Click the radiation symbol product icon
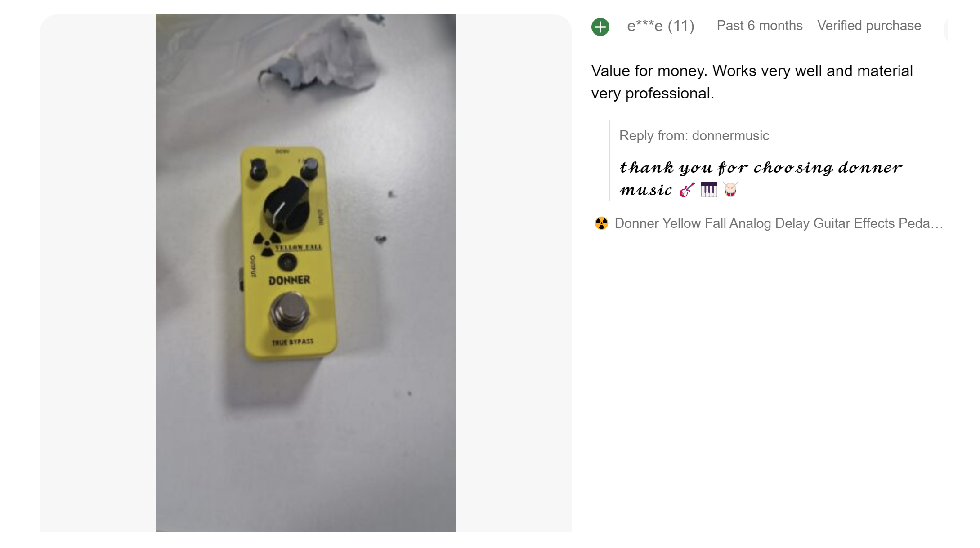This screenshot has height=548, width=980. (x=601, y=223)
